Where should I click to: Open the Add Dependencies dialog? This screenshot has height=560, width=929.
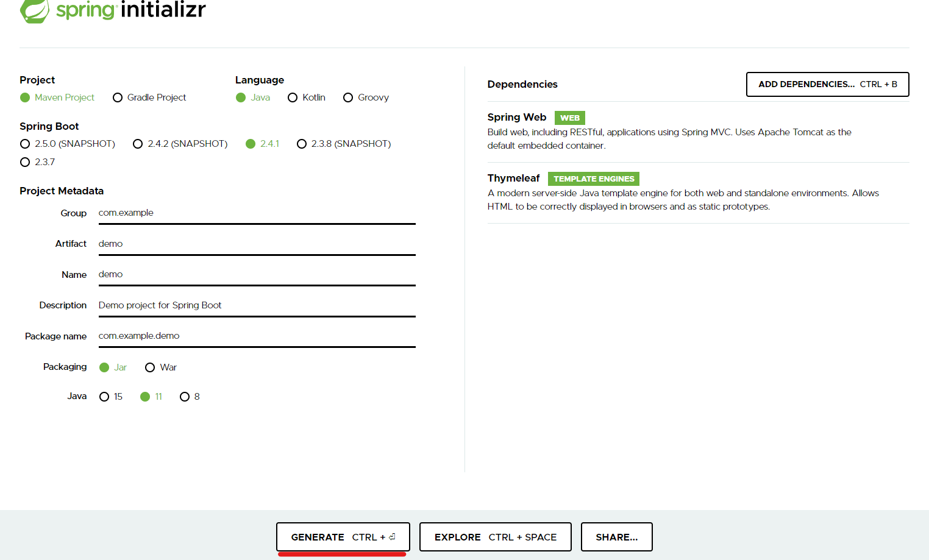pyautogui.click(x=828, y=84)
